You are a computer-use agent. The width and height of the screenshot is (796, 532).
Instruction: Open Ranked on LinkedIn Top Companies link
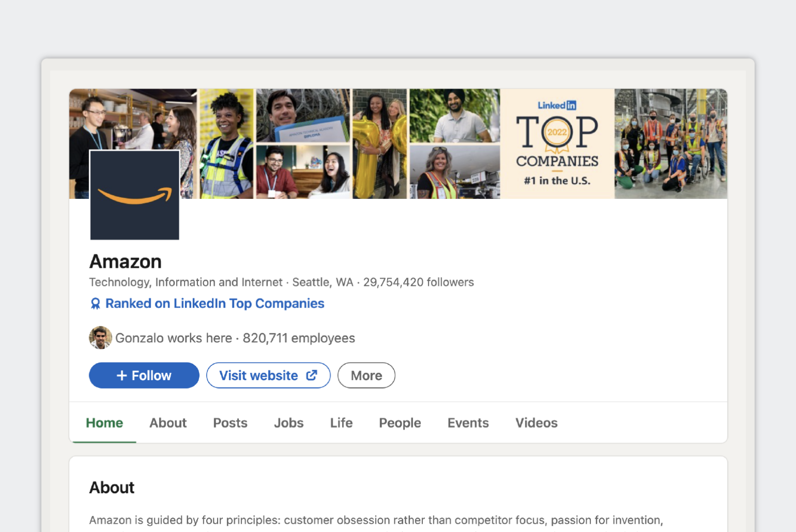click(x=215, y=304)
